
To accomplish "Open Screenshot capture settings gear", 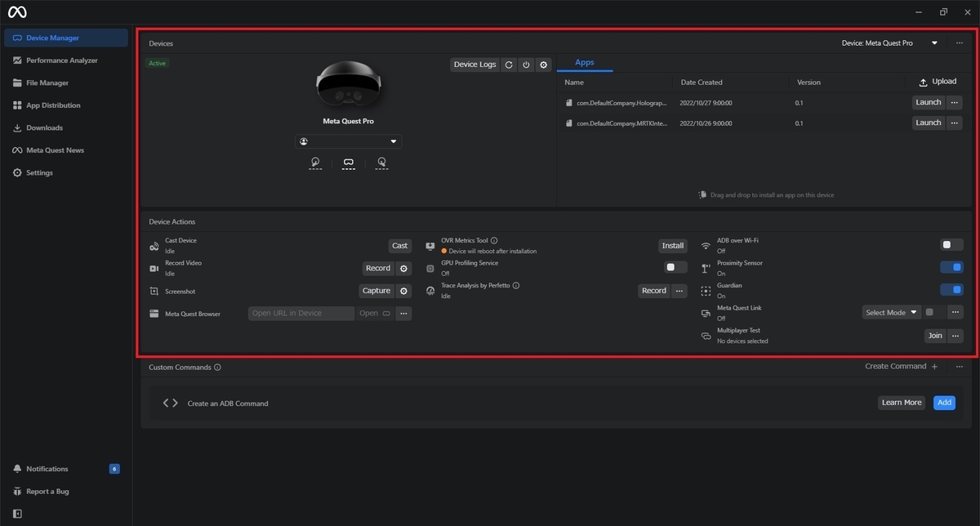I will click(403, 291).
